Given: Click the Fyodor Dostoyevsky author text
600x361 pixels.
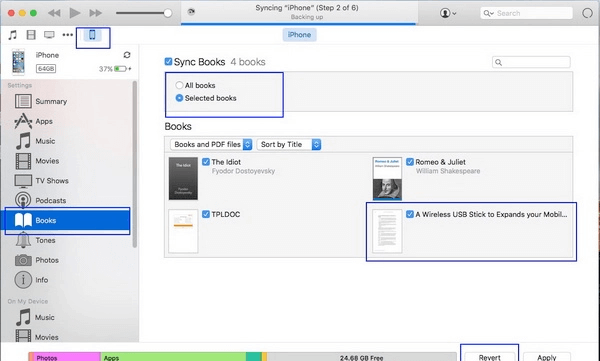Looking at the screenshot, I should pyautogui.click(x=243, y=171).
